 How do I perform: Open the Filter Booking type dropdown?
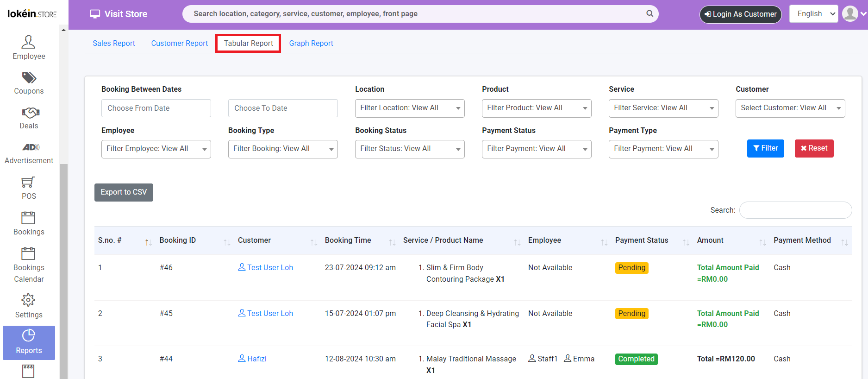click(283, 149)
